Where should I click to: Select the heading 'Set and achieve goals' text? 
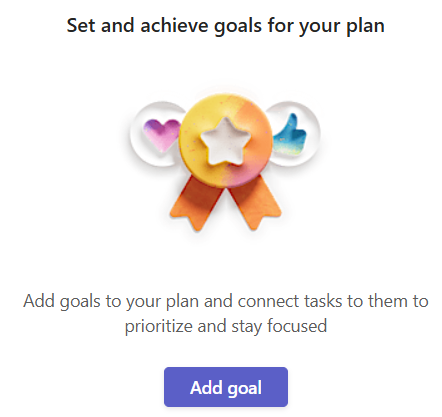tap(164, 26)
